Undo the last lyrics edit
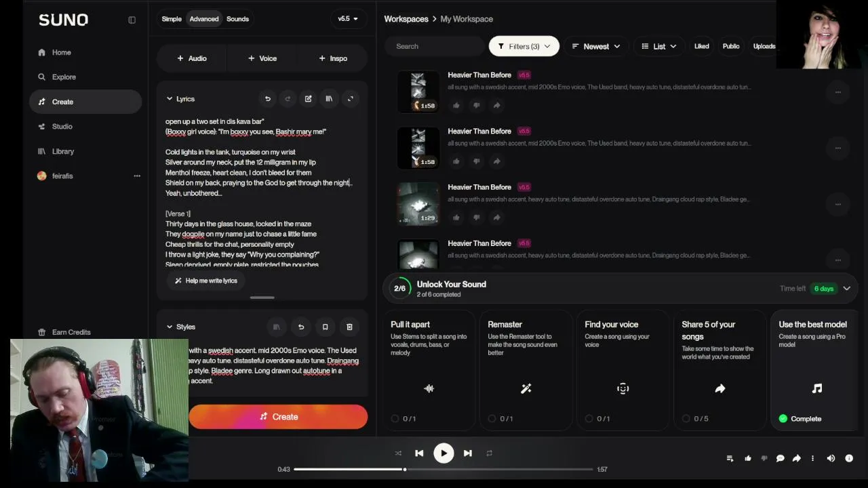 [x=268, y=99]
